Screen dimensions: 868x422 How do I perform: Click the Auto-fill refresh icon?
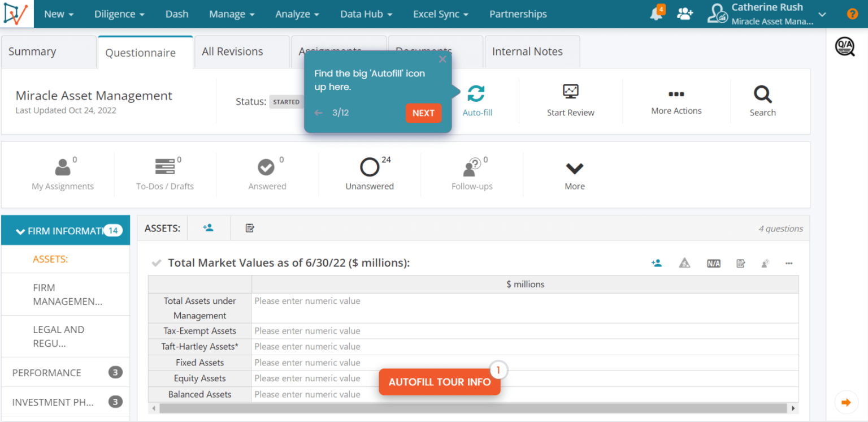tap(476, 93)
